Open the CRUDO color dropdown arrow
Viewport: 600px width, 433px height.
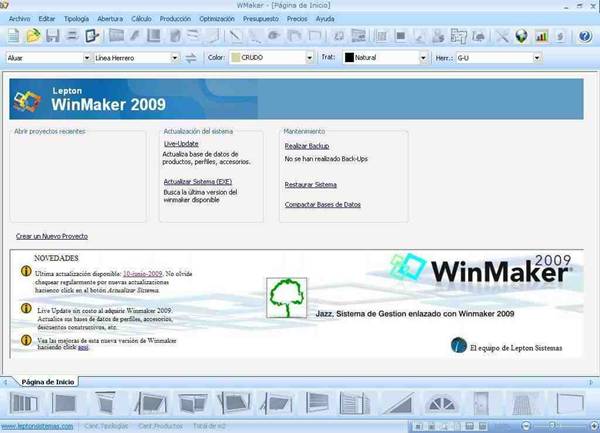pyautogui.click(x=309, y=58)
